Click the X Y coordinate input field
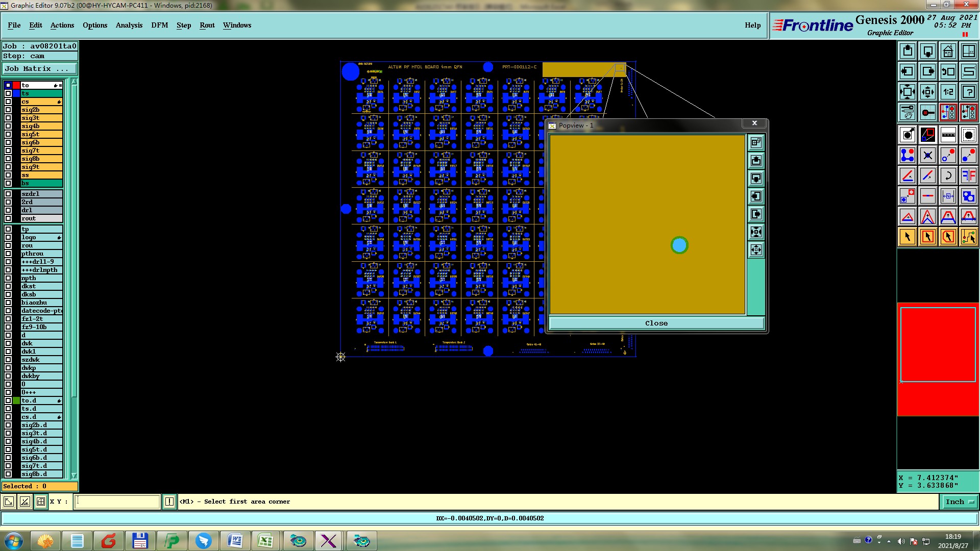The height and width of the screenshot is (551, 980). tap(117, 502)
